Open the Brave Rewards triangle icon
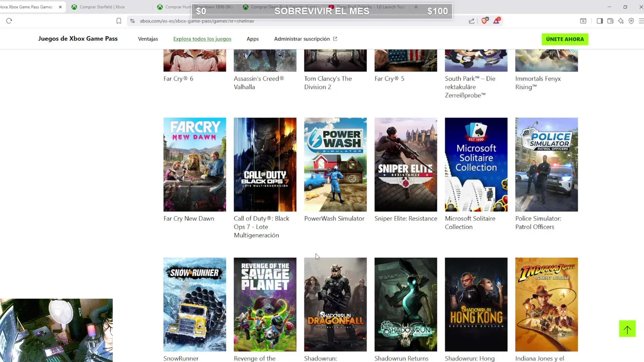This screenshot has height=362, width=644. click(497, 21)
